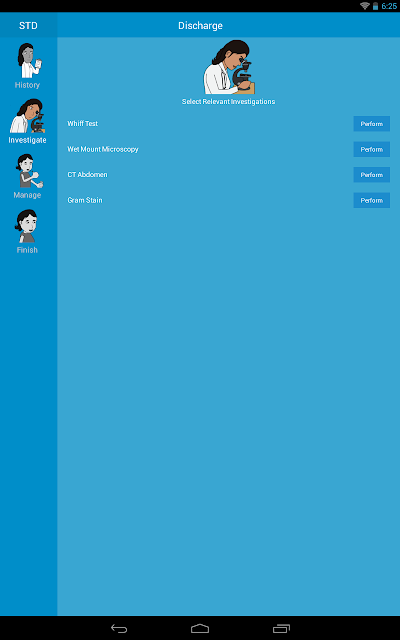The height and width of the screenshot is (640, 400).
Task: Tap the Android back navigation icon
Action: click(x=119, y=628)
